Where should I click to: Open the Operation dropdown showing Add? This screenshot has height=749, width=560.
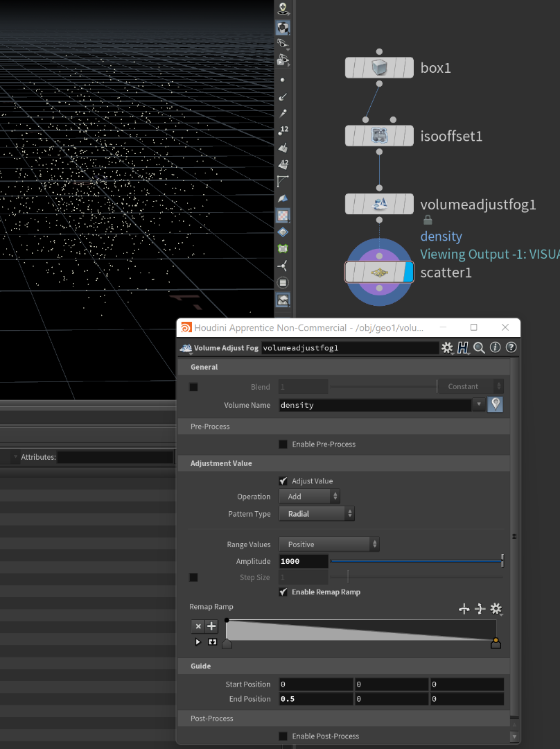pos(309,496)
